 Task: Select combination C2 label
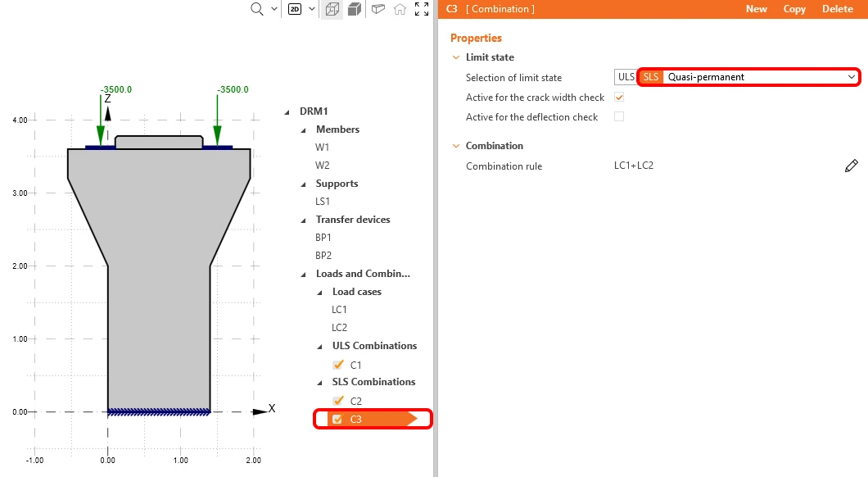pyautogui.click(x=355, y=401)
